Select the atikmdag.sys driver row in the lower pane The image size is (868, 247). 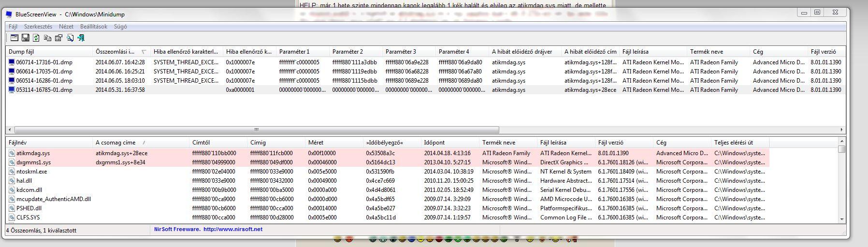(388, 153)
